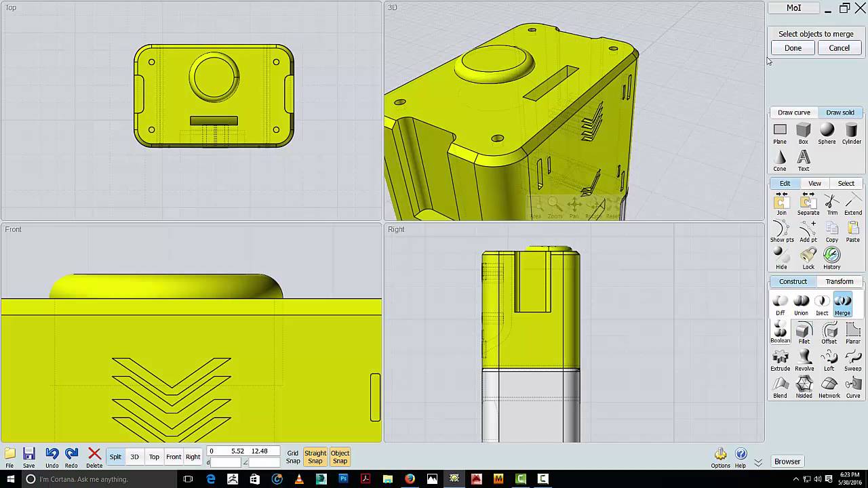Click the Join edit tool
The width and height of the screenshot is (868, 488).
(781, 204)
